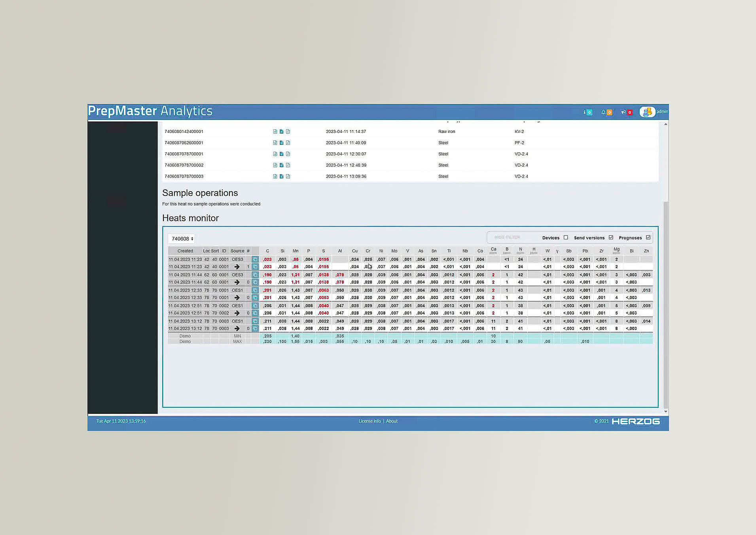Select sample ID 7406087078700002
The image size is (756, 535).
[x=184, y=165]
